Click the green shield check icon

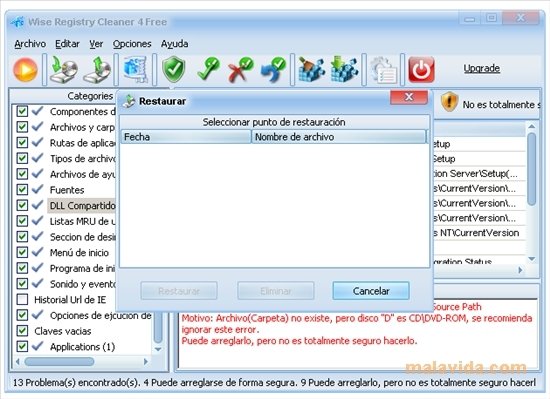pos(174,70)
